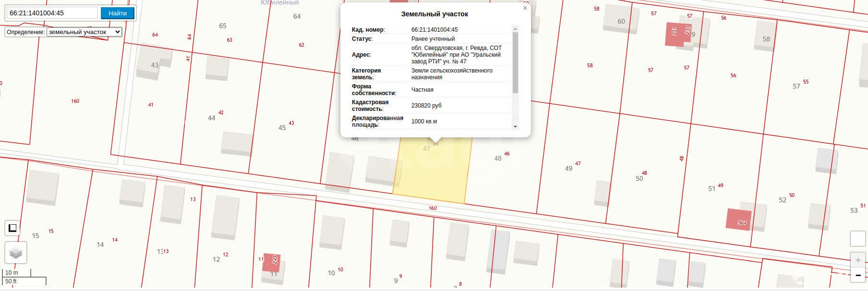Screen dimensions: 868x291
Task: Select red building marker 243
Action: (x=272, y=262)
